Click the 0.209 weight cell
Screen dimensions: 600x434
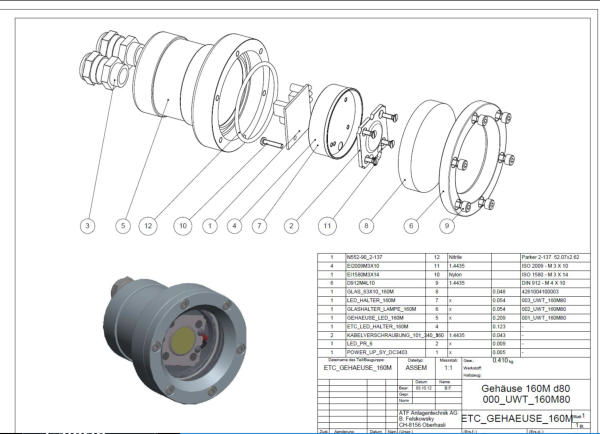click(x=505, y=318)
